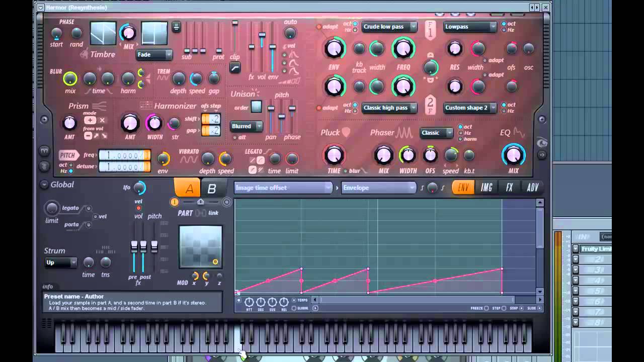Enable the envelope GLOBAL option
644x362 pixels.
294,308
